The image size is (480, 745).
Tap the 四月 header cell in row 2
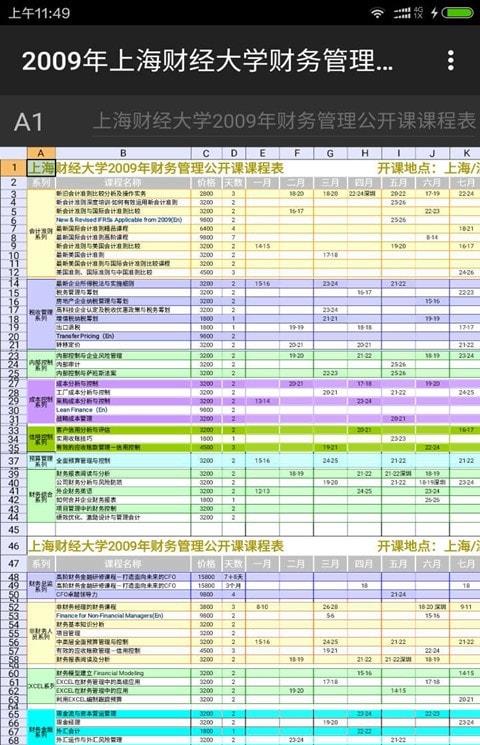pyautogui.click(x=365, y=183)
